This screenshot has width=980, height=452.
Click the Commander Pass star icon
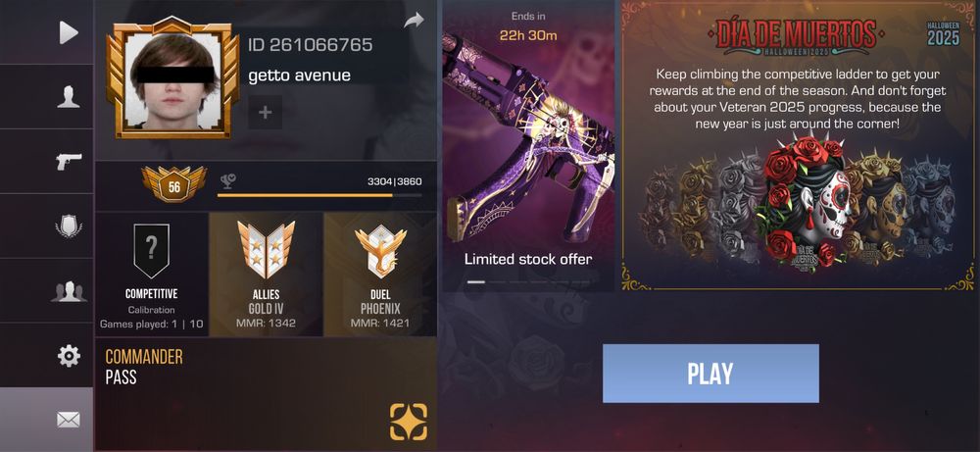[409, 422]
